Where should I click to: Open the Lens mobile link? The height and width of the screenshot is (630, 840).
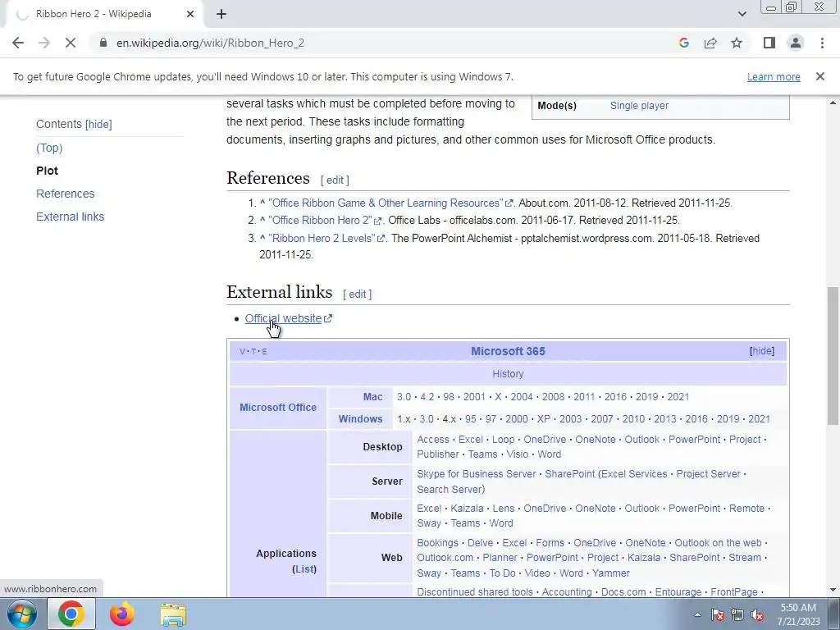503,509
